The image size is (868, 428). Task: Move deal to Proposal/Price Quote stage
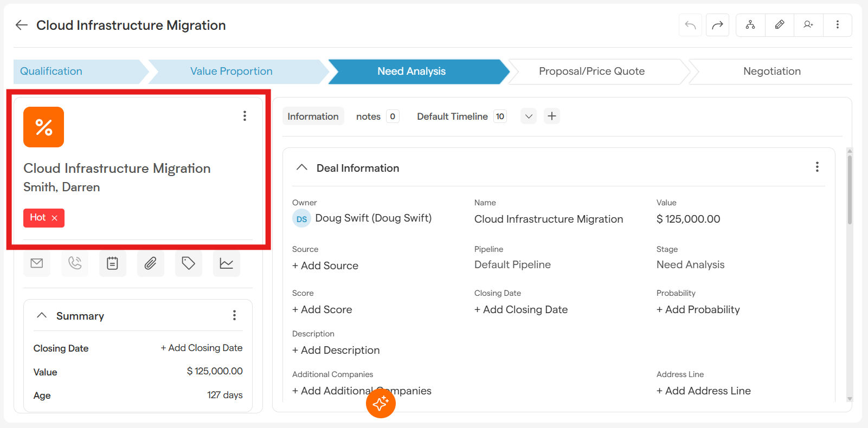click(x=591, y=72)
